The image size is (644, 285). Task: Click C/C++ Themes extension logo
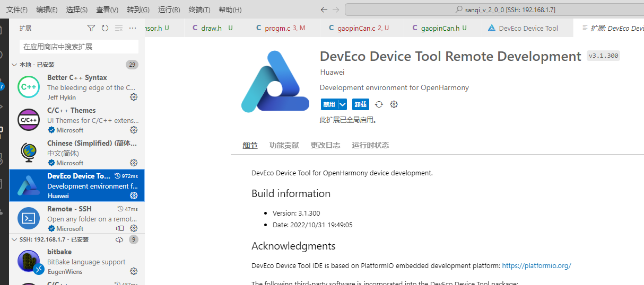29,120
